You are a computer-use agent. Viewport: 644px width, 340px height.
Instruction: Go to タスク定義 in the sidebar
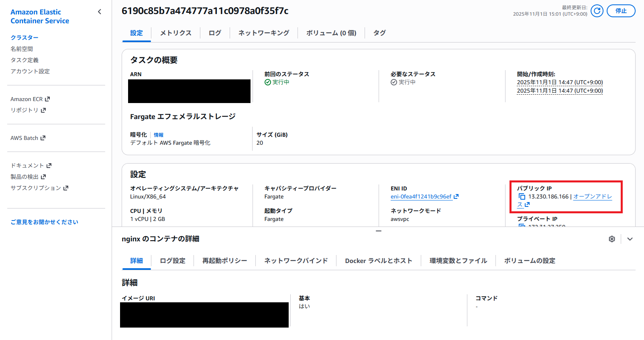(x=24, y=60)
